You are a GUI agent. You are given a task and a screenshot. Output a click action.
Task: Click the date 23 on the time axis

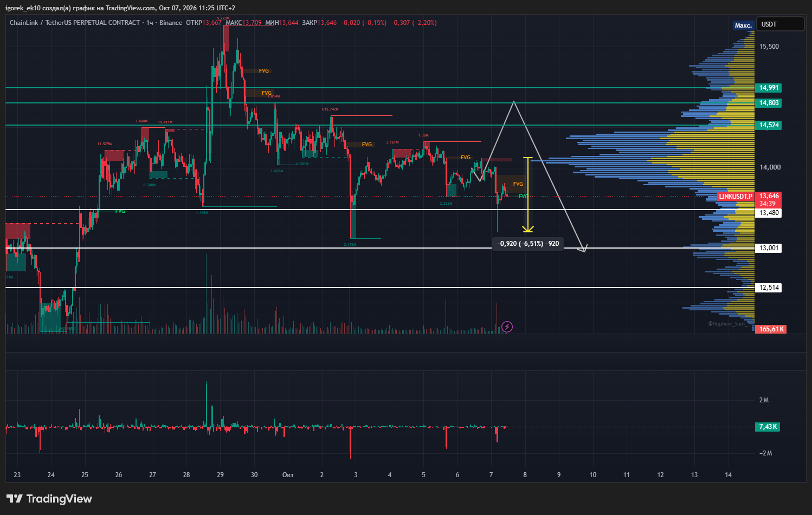coord(17,475)
